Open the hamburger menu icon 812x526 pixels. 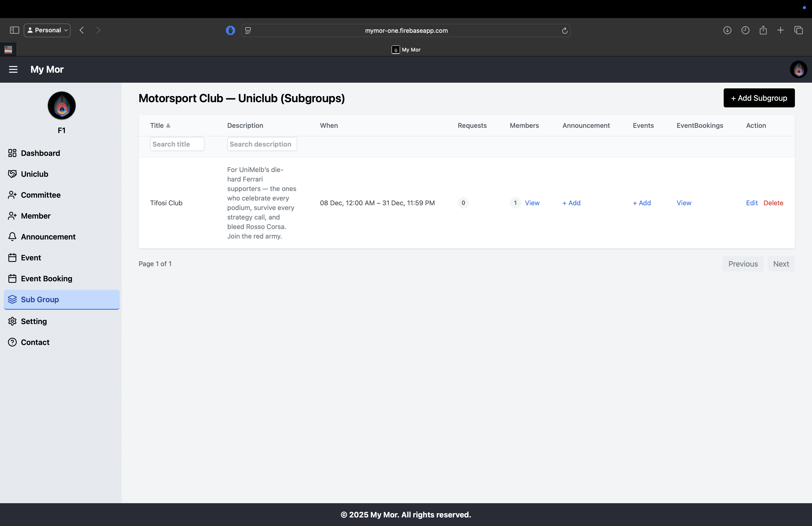(13, 69)
